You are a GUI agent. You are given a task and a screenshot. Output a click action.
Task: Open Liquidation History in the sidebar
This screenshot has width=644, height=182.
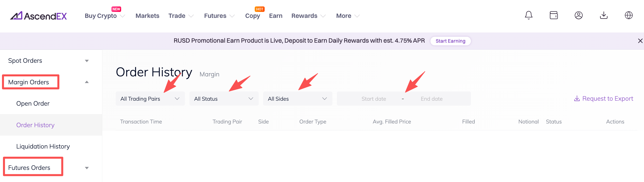[43, 146]
